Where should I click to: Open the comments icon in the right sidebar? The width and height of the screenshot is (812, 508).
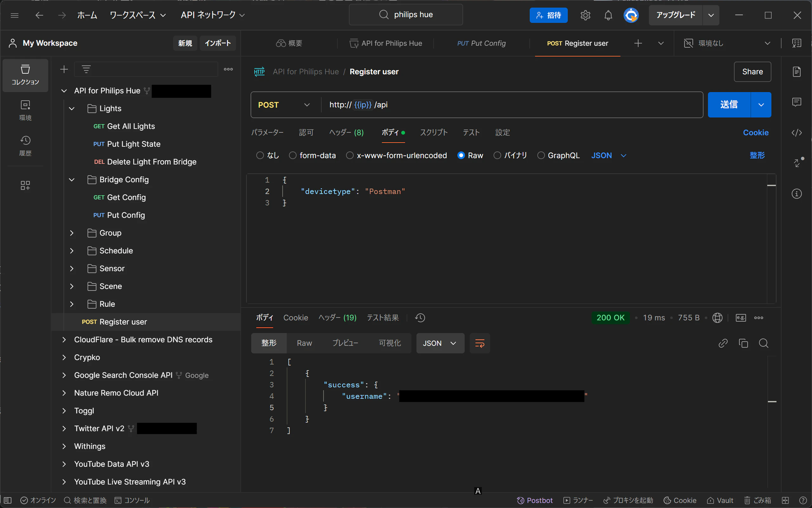click(796, 102)
